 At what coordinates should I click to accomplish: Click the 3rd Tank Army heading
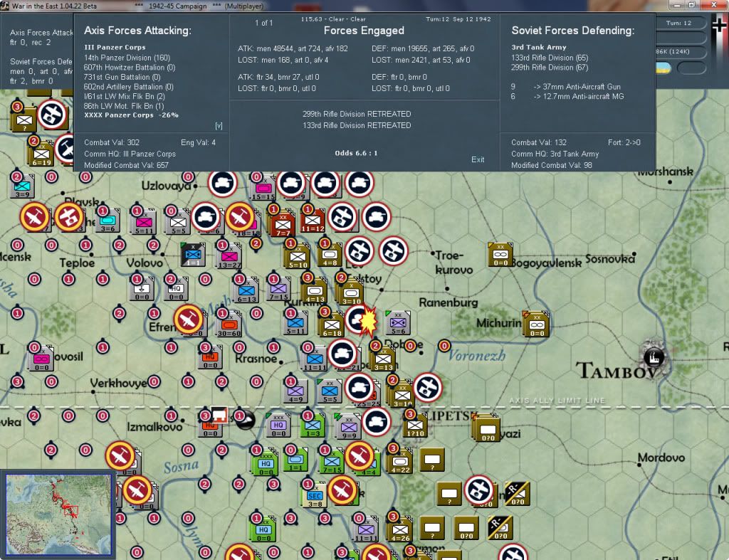click(539, 48)
